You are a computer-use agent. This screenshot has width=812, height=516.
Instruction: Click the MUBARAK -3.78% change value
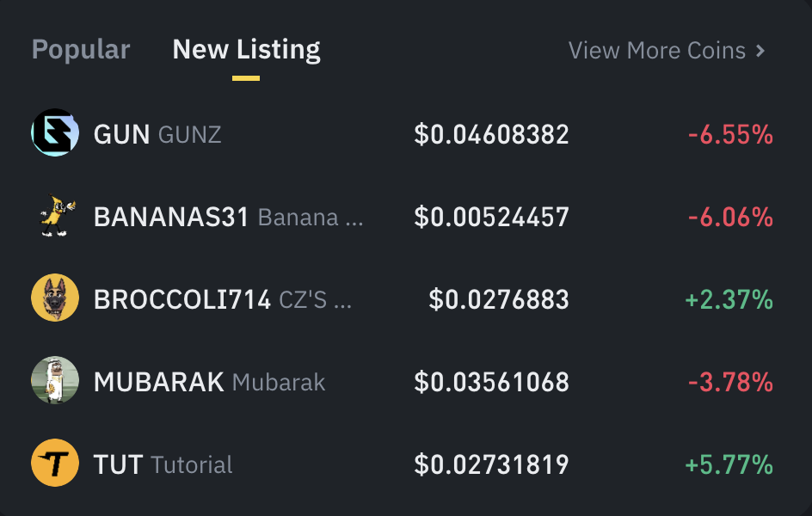tap(730, 382)
